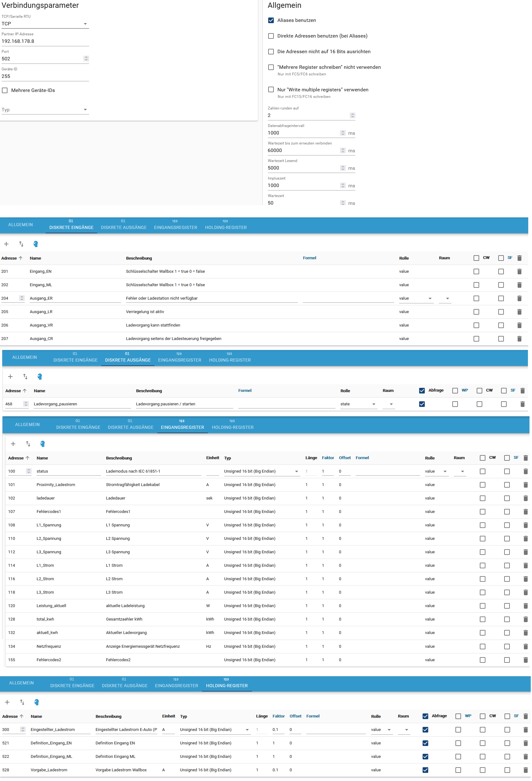Delete the Fehlercodes2 row
This screenshot has height=781, width=532.
pyautogui.click(x=526, y=660)
